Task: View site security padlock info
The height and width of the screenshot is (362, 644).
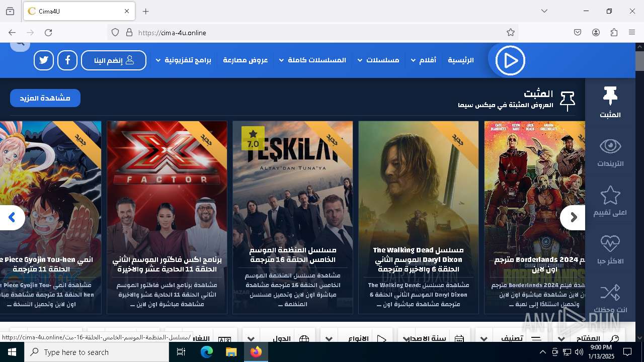Action: [x=129, y=32]
